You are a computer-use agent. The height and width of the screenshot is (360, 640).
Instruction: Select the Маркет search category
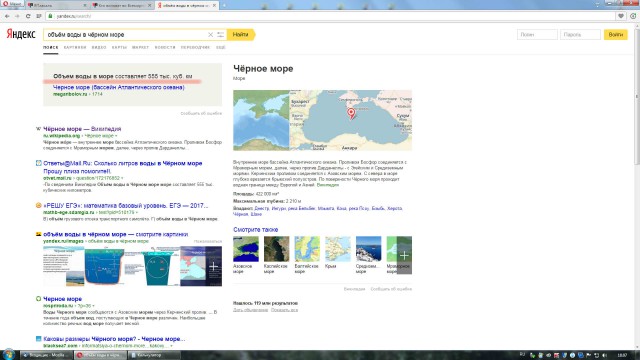point(140,47)
